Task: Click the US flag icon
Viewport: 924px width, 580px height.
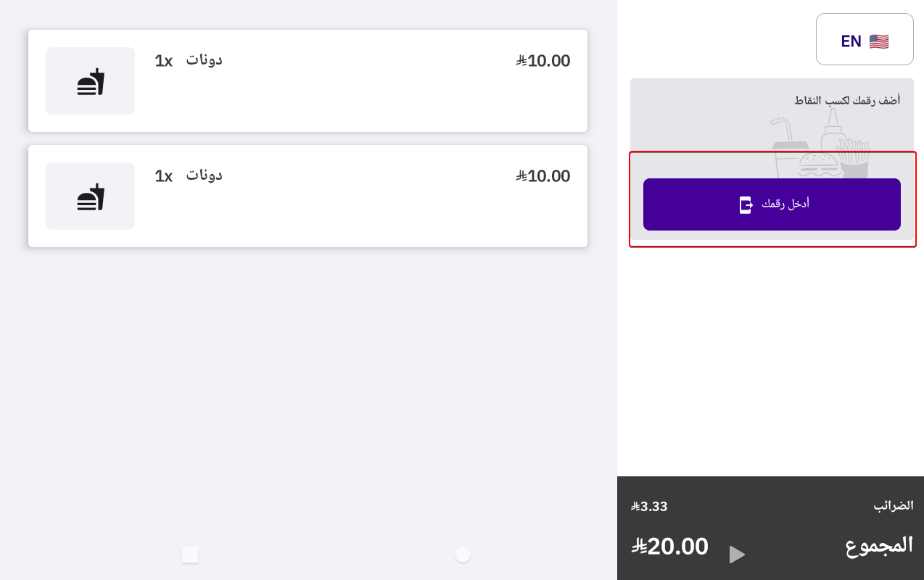Action: coord(878,41)
